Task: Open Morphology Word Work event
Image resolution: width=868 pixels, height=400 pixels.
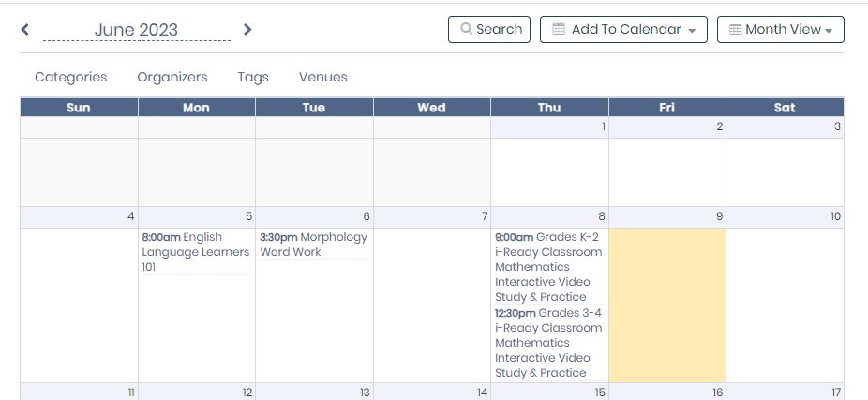Action: (x=314, y=244)
